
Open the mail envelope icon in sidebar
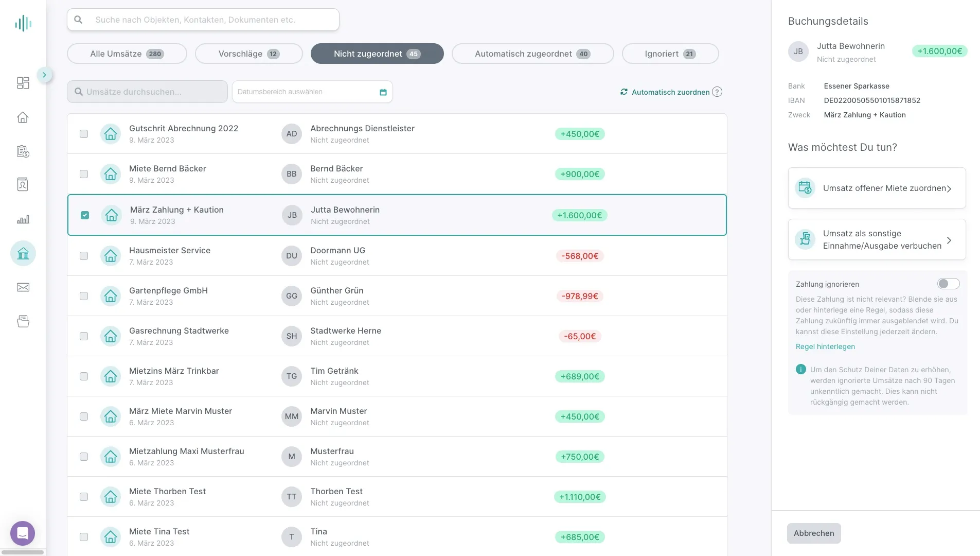pyautogui.click(x=23, y=287)
